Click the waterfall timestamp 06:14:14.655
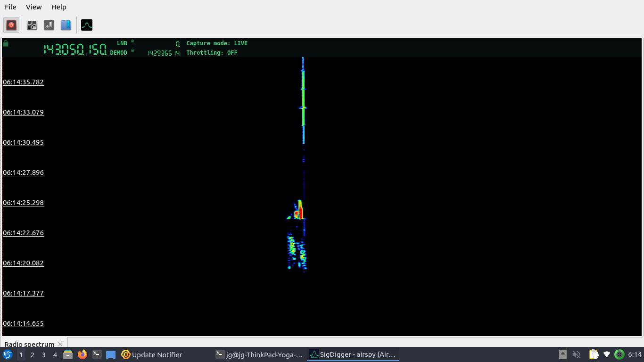Viewport: 644px width, 362px height. point(23,323)
